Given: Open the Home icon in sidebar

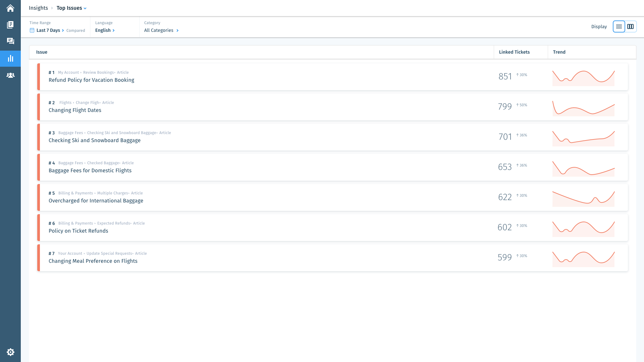Looking at the screenshot, I should (x=10, y=8).
